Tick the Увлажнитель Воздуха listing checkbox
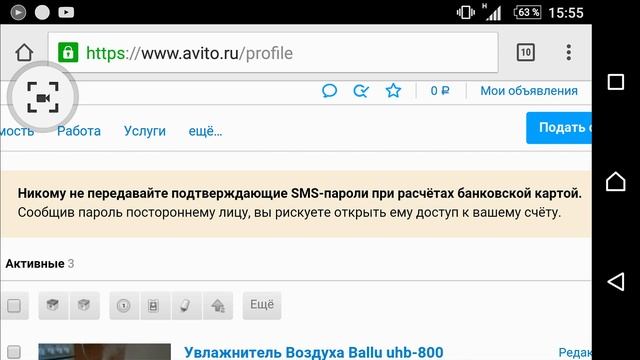The image size is (640, 360). [x=14, y=352]
